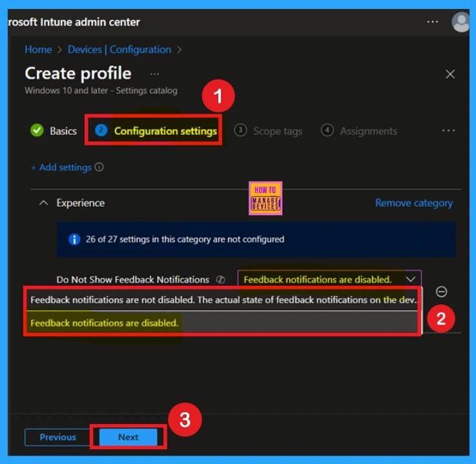Show more wizard steps ellipsis
Viewport: 476px width, 464px height.
pyautogui.click(x=448, y=131)
